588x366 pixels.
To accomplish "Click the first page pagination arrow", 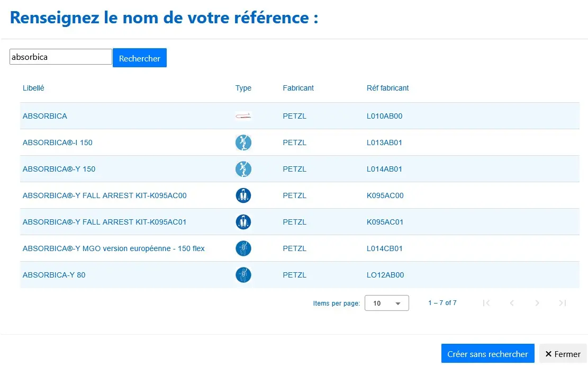I will click(x=486, y=302).
